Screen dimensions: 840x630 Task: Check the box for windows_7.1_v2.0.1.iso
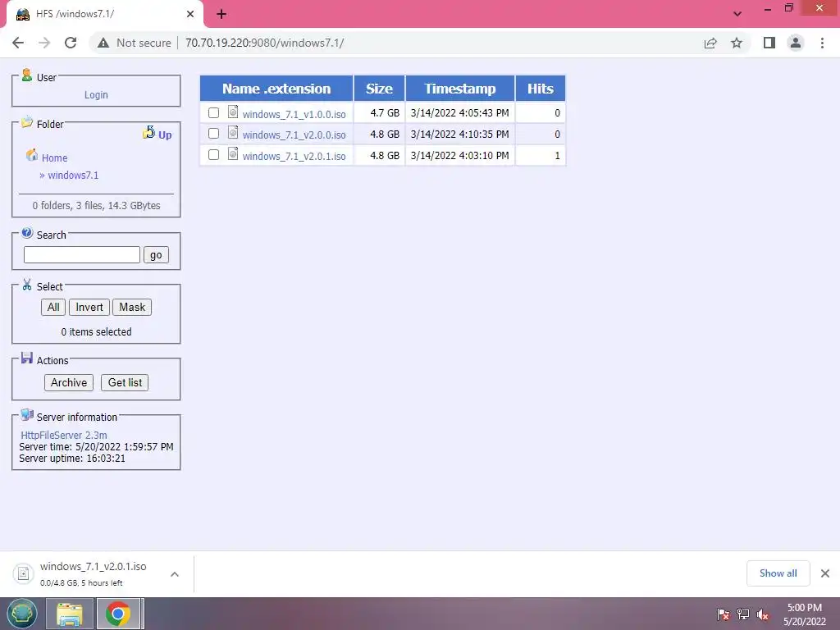click(x=214, y=155)
